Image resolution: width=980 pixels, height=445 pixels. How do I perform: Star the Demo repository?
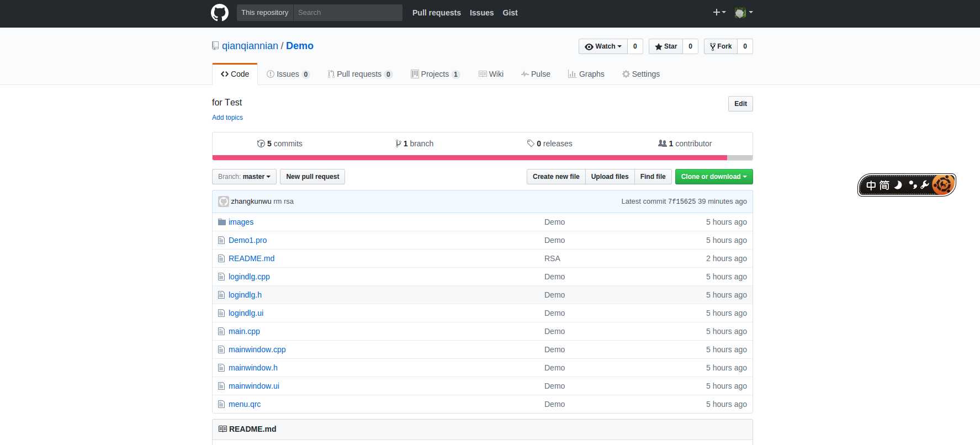click(666, 46)
